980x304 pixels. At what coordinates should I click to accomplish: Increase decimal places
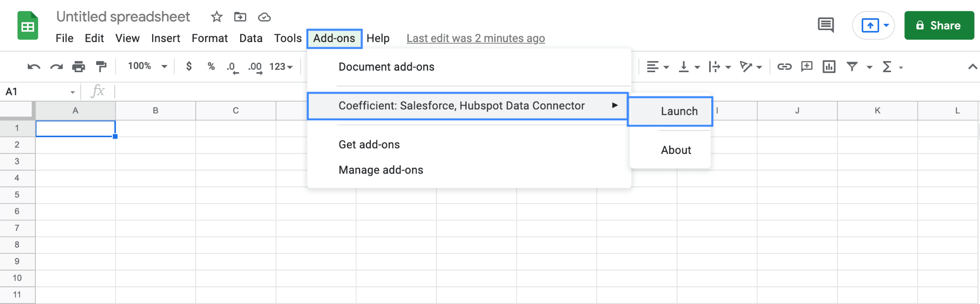point(255,67)
